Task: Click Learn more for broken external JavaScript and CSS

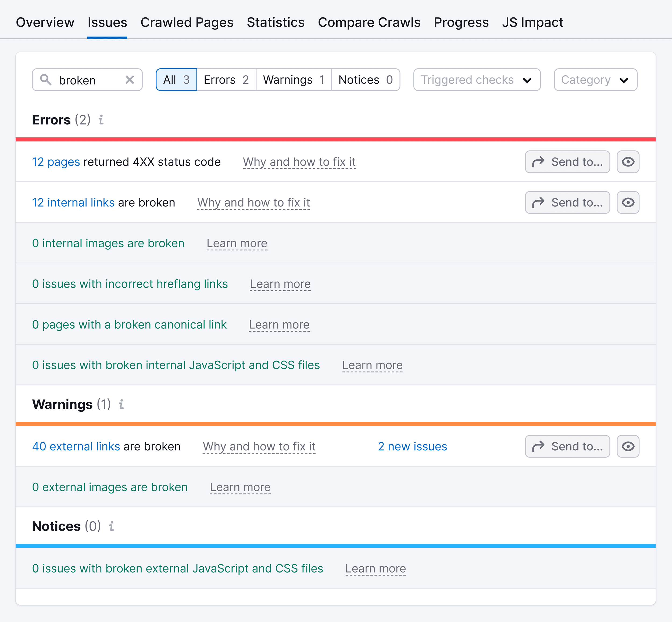Action: click(376, 568)
